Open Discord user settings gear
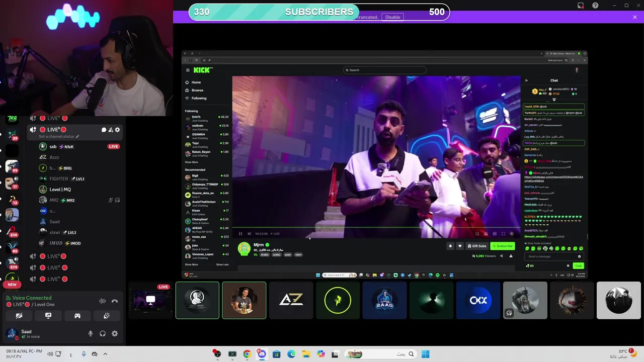The height and width of the screenshot is (362, 644). [x=115, y=333]
